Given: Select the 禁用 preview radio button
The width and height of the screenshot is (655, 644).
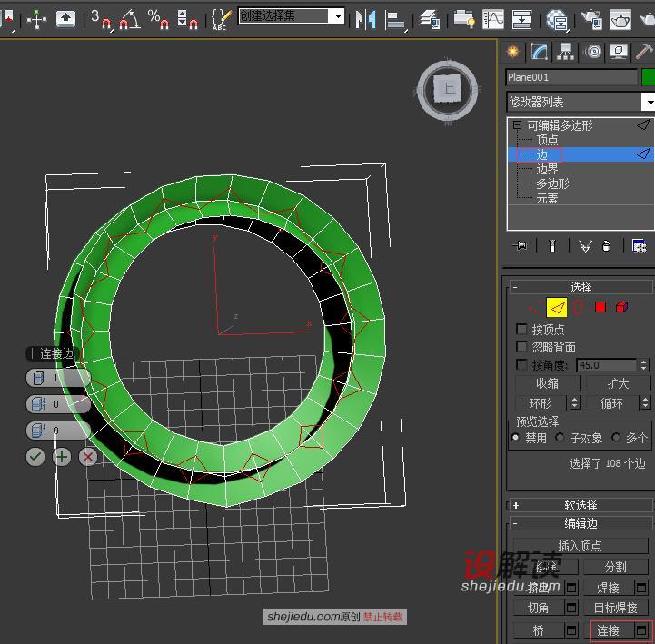Looking at the screenshot, I should tap(515, 437).
